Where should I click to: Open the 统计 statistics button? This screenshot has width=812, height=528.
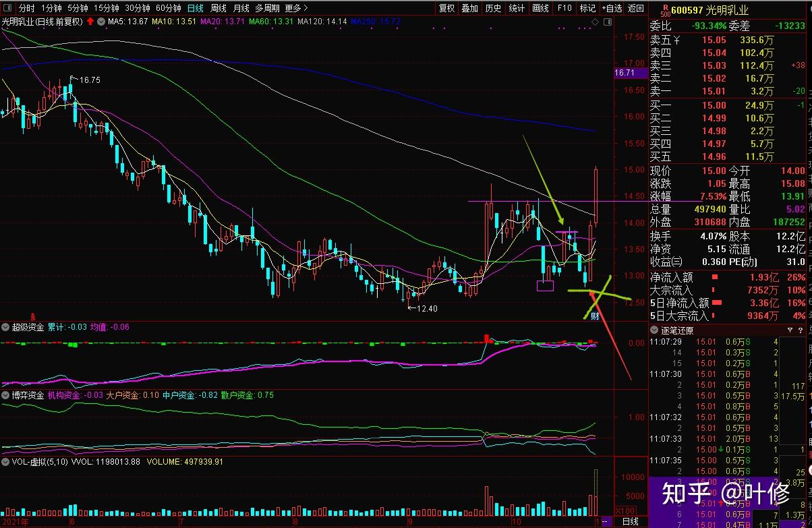coord(517,9)
